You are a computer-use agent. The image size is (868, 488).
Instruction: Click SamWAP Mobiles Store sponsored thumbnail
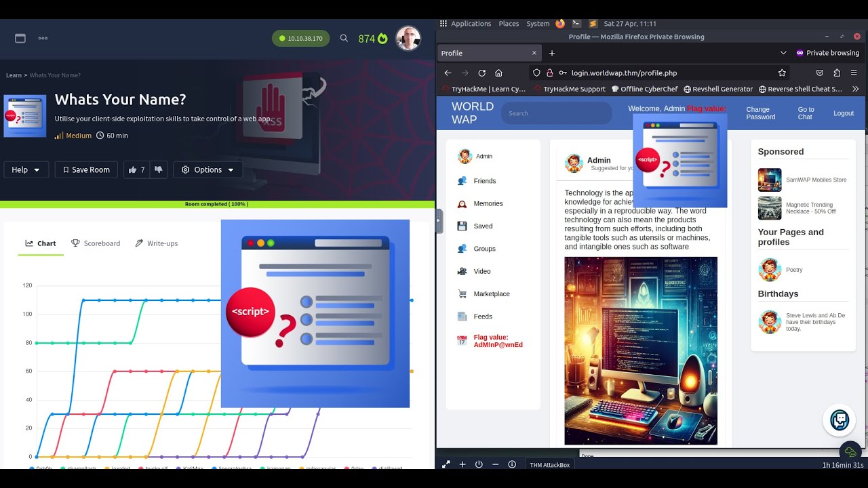[x=770, y=180]
